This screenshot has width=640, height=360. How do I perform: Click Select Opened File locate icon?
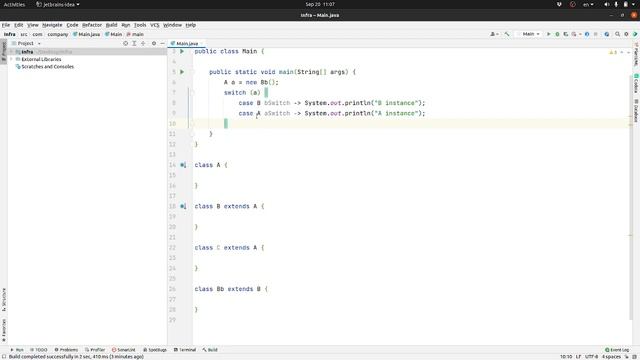pos(125,43)
